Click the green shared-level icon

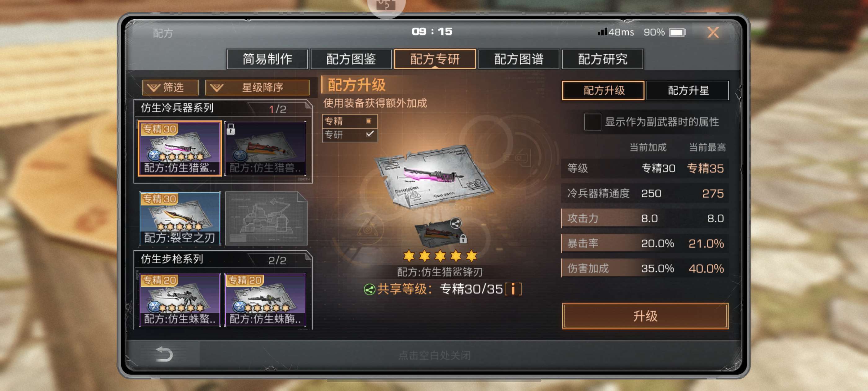pos(369,289)
